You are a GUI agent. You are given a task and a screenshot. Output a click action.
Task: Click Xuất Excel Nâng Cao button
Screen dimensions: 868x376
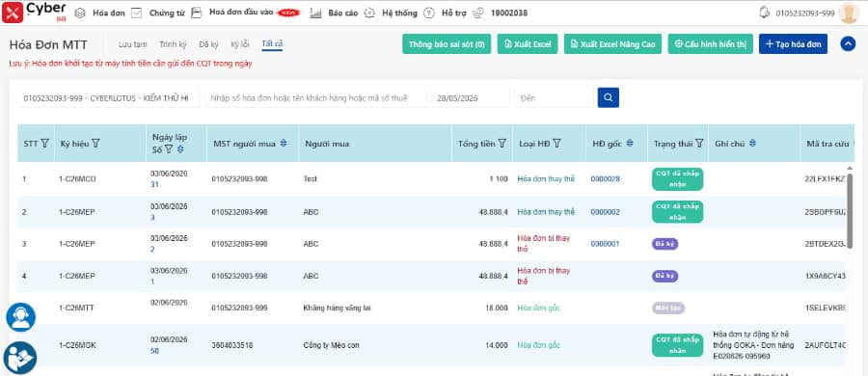[612, 43]
